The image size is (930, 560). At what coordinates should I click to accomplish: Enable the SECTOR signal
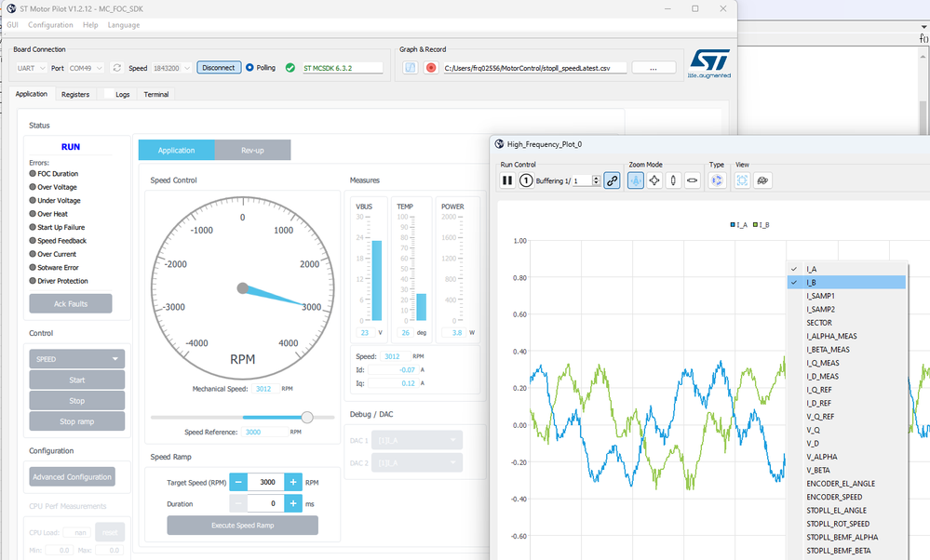(x=846, y=323)
